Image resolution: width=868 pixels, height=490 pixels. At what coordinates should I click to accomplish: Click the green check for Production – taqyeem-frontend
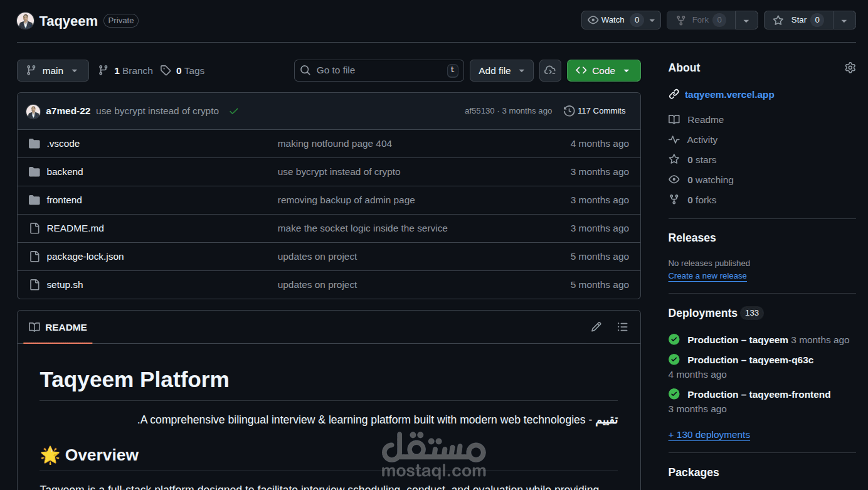point(674,395)
